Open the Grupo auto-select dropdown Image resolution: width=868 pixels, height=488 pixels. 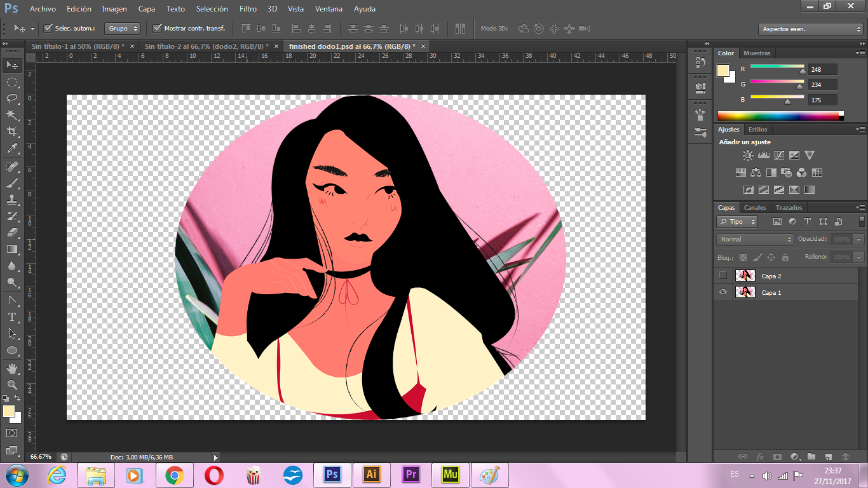(x=122, y=29)
